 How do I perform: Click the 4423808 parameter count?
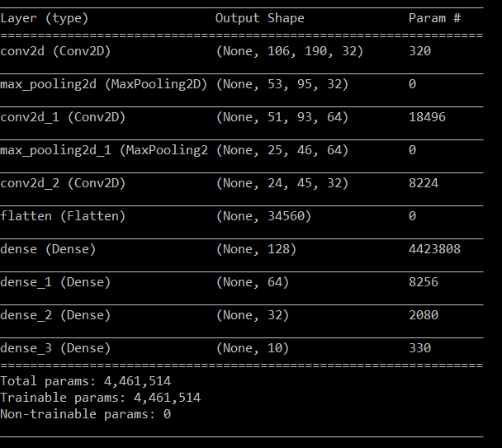click(x=434, y=249)
